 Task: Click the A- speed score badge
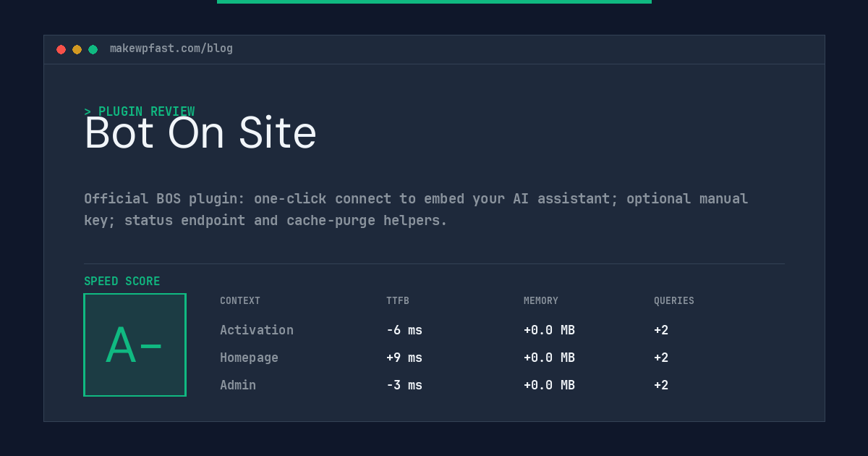click(135, 345)
